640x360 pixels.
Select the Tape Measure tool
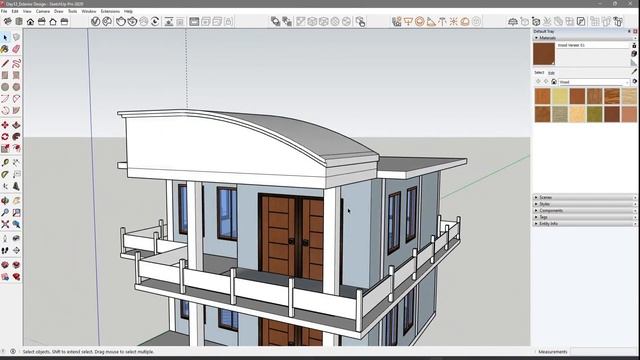tap(5, 163)
